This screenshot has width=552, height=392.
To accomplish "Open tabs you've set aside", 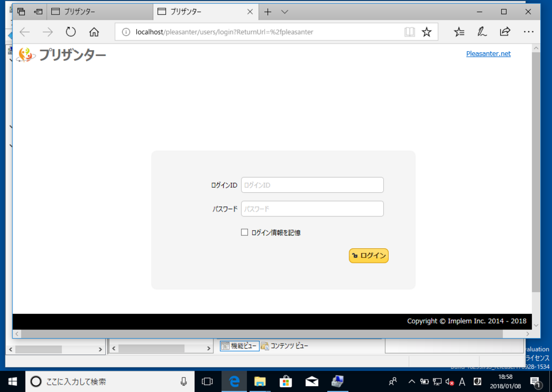I will [21, 12].
